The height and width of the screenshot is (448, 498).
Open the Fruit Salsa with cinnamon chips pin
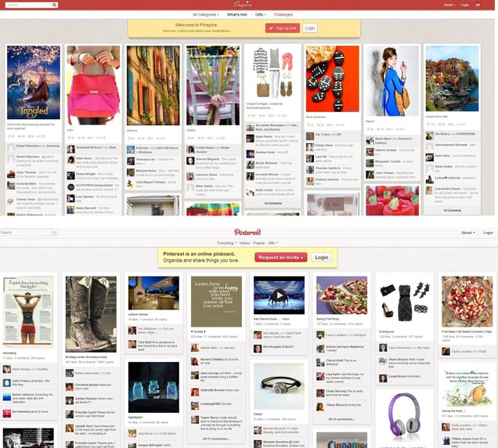pos(467,302)
